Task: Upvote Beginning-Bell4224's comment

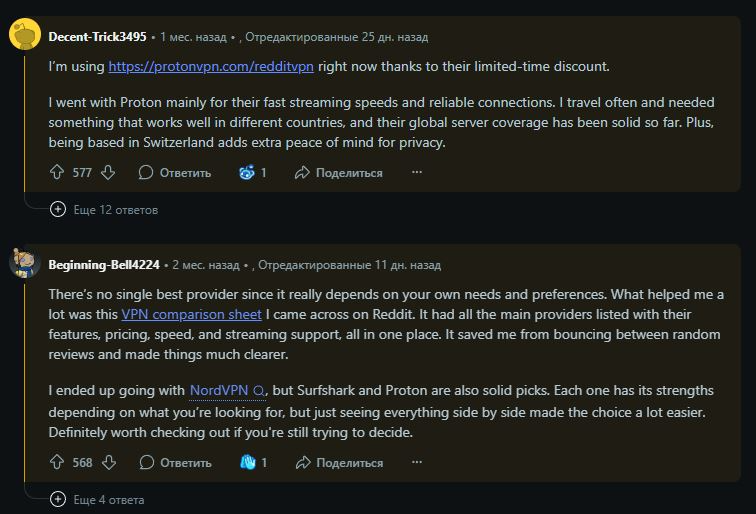Action: [57, 463]
